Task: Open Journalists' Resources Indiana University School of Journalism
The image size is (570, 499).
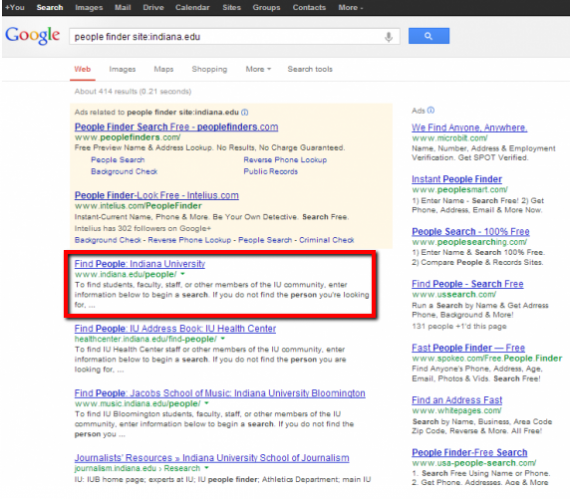Action: pyautogui.click(x=212, y=458)
